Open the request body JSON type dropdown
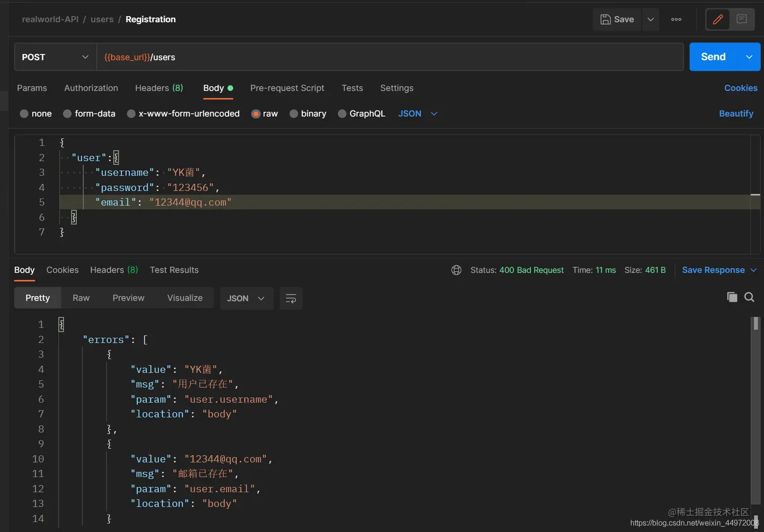The height and width of the screenshot is (532, 764). (x=417, y=114)
